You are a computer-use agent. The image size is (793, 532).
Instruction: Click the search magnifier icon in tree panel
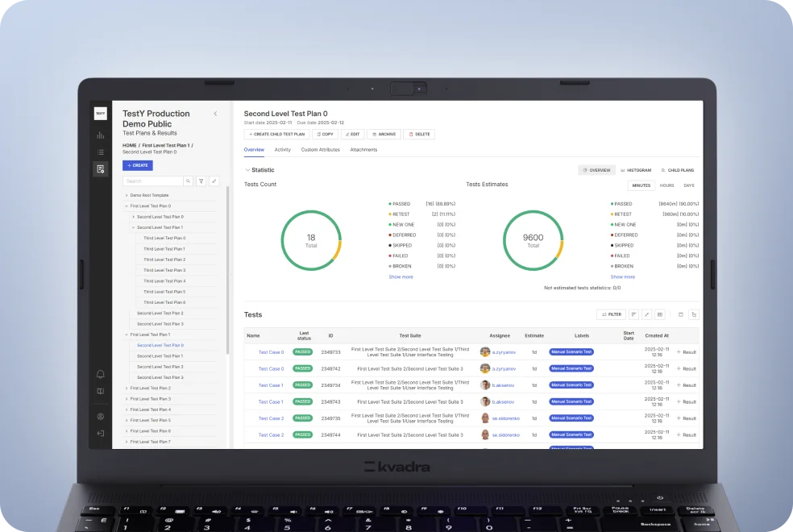[x=189, y=181]
